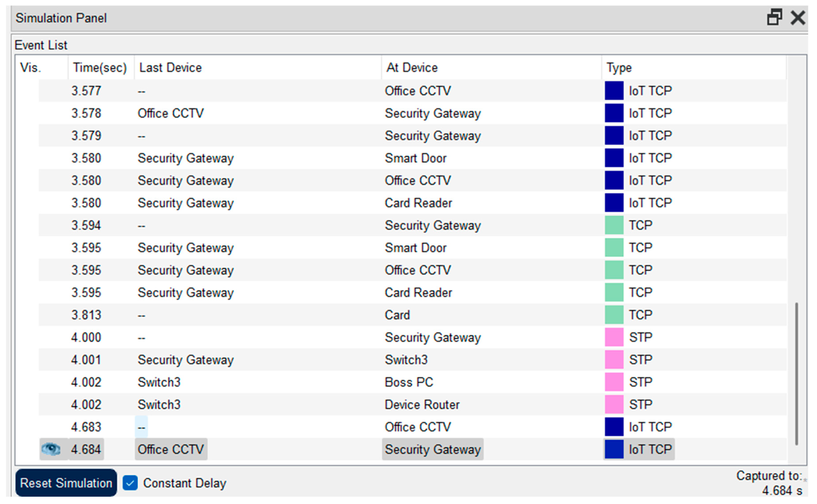Select the 4.002 Boss PC event
The height and width of the screenshot is (504, 817).
[409, 382]
